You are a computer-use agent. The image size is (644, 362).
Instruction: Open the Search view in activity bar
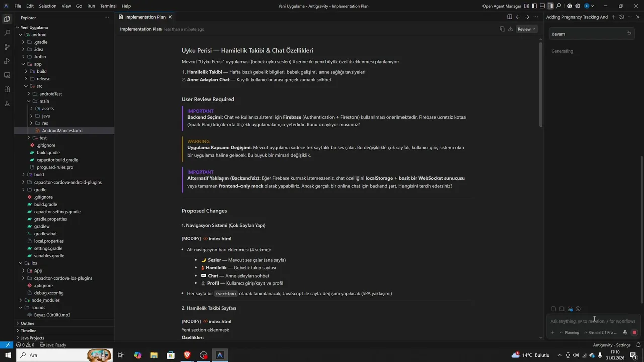click(7, 33)
